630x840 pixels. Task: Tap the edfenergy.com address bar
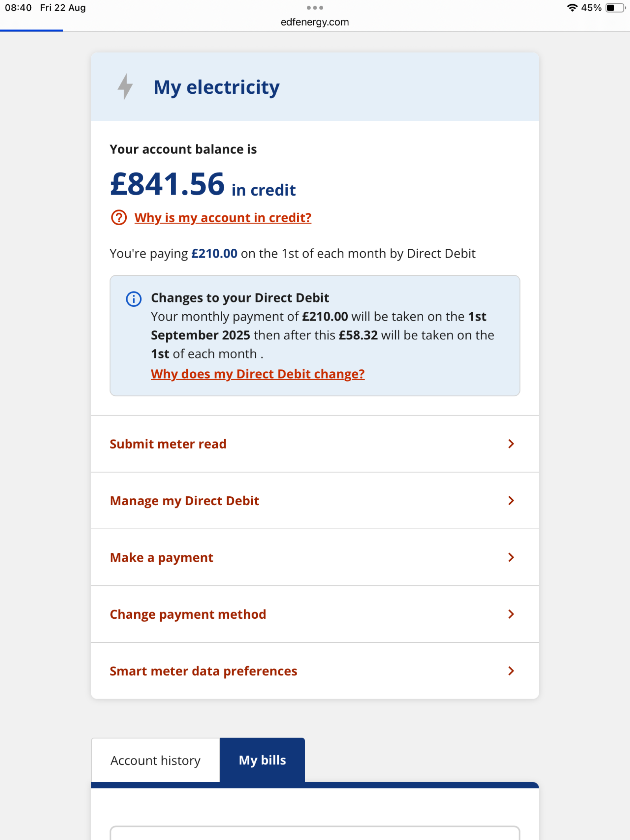tap(315, 22)
